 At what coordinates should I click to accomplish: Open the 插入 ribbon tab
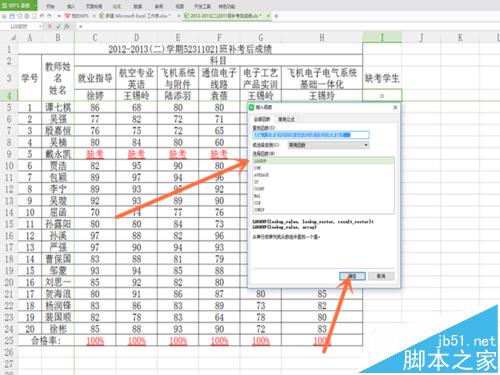(71, 6)
